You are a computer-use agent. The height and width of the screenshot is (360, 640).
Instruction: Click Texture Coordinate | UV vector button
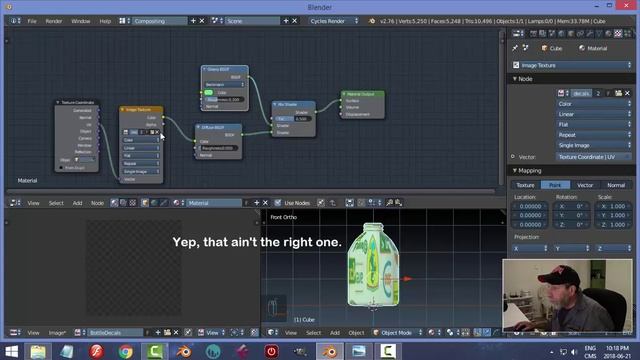594,157
